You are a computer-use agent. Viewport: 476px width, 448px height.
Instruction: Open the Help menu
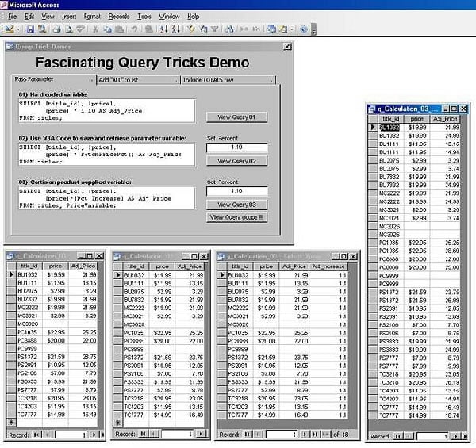coord(193,17)
